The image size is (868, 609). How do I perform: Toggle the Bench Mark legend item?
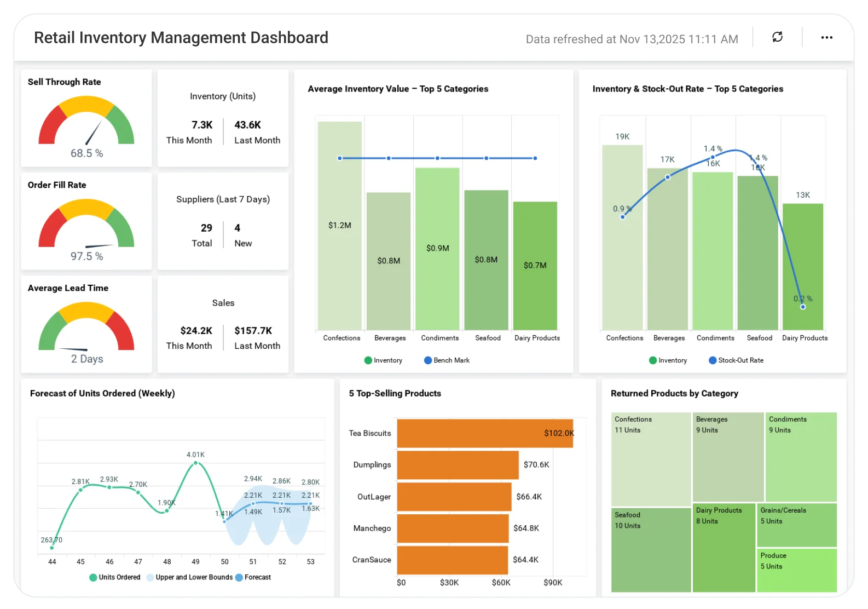(x=447, y=360)
